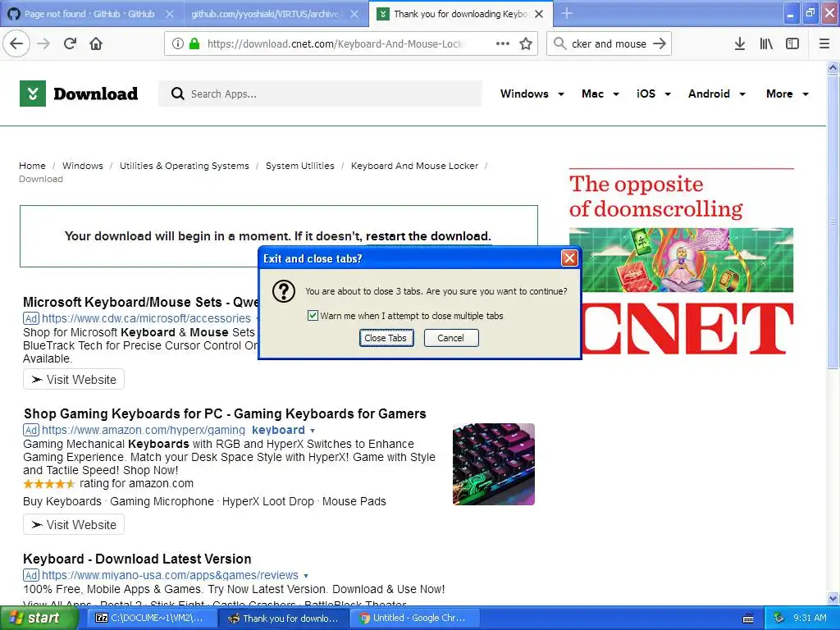Click the 'Thank you for downlo...' taskbar item
Screen dimensions: 840x630
coord(285,619)
